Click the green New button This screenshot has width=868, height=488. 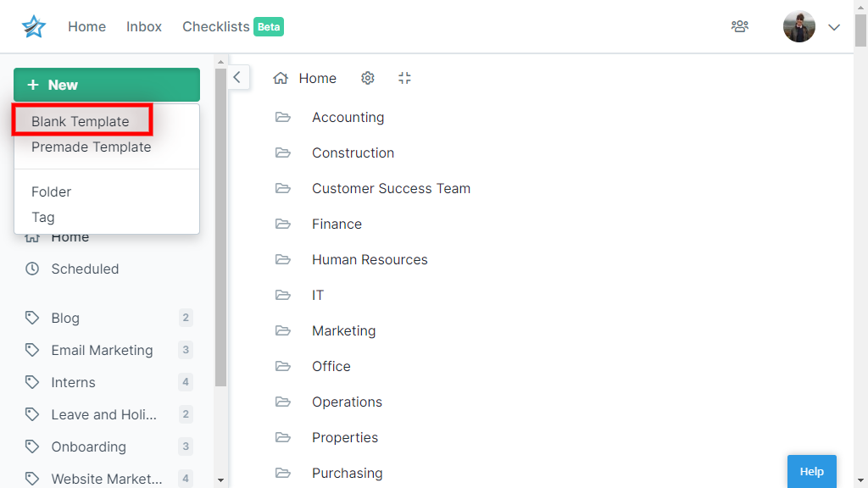point(107,85)
